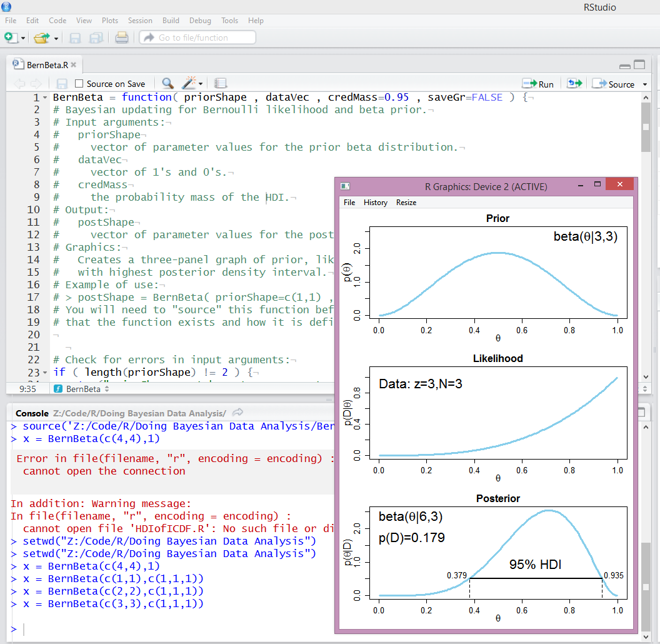The width and height of the screenshot is (660, 644).
Task: Click the Re-run previous region icon
Action: (574, 84)
